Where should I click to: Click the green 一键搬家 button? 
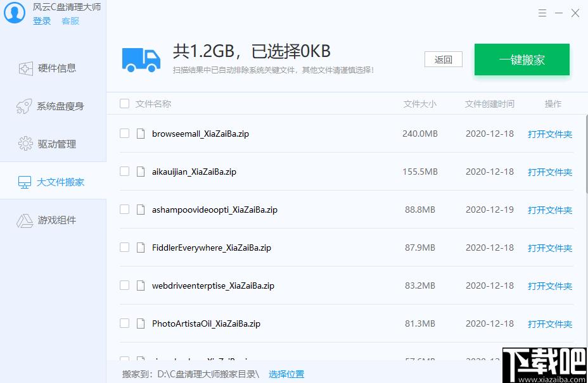coord(522,60)
